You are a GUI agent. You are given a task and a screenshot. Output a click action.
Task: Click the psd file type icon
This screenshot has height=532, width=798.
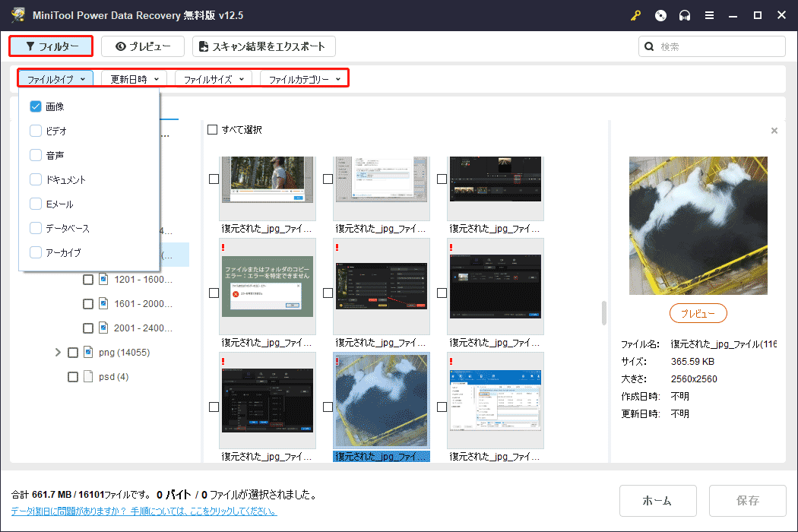click(88, 376)
